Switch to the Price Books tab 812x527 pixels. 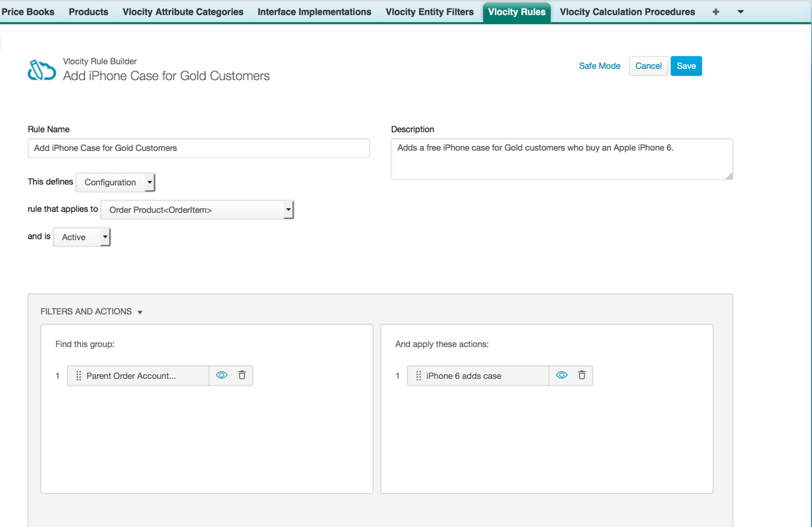[28, 12]
